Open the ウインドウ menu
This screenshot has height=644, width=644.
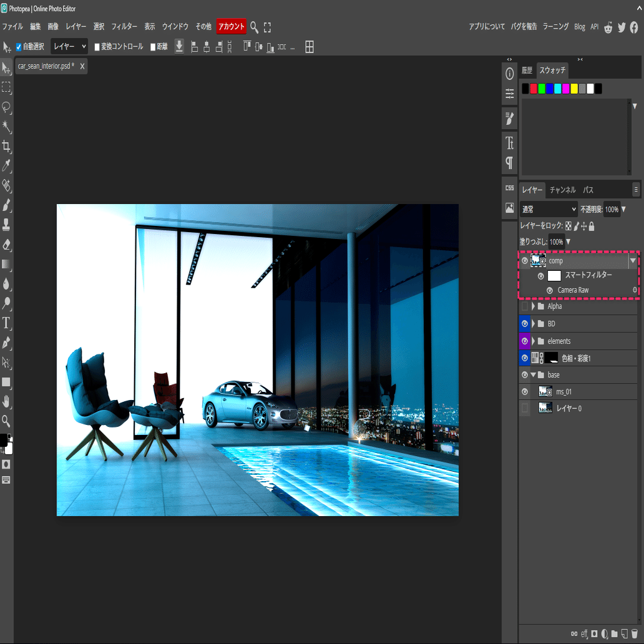pos(175,27)
